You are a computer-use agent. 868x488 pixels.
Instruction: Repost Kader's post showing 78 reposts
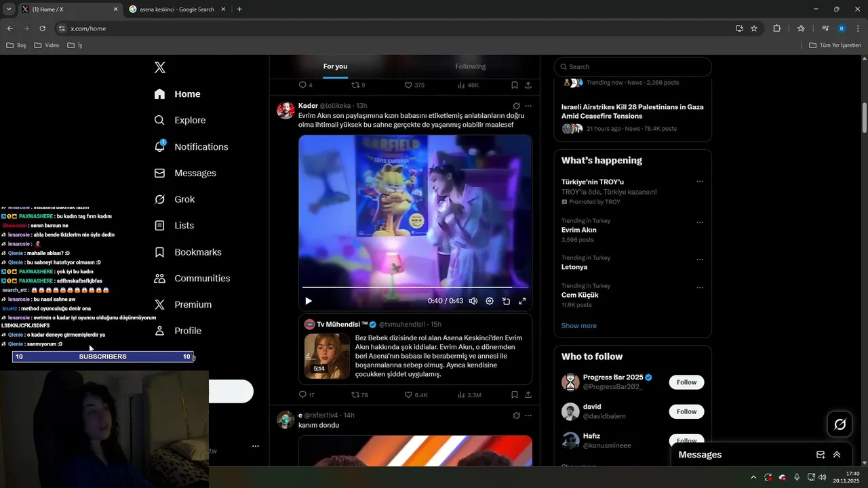[x=359, y=394]
